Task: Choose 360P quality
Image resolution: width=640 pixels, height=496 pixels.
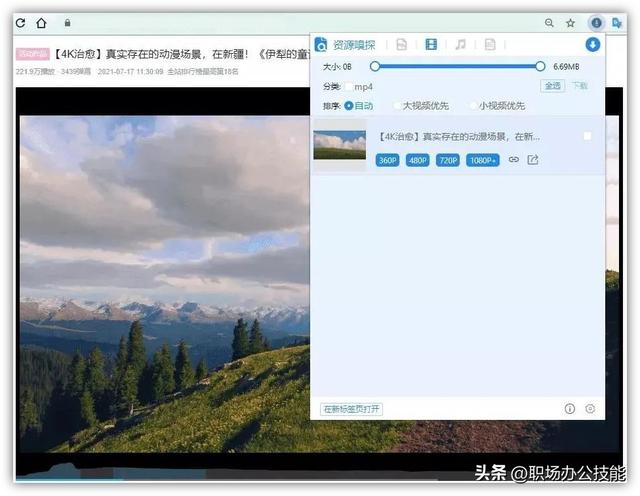Action: (387, 160)
